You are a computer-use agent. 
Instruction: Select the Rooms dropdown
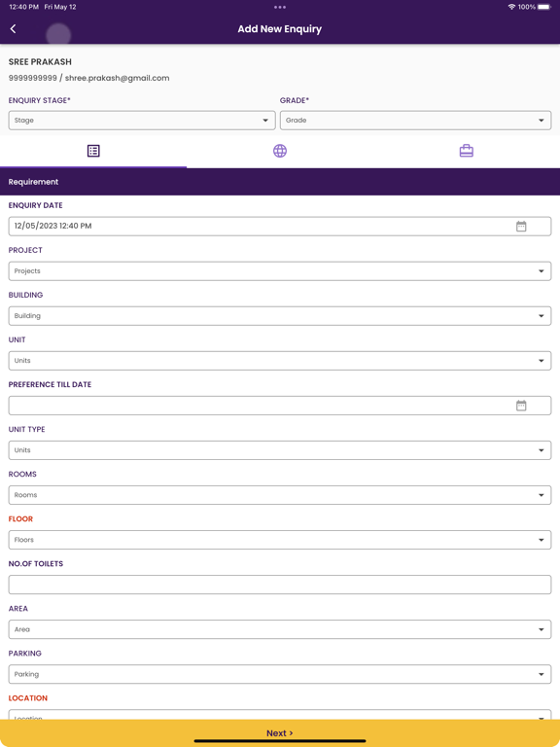pyautogui.click(x=280, y=495)
